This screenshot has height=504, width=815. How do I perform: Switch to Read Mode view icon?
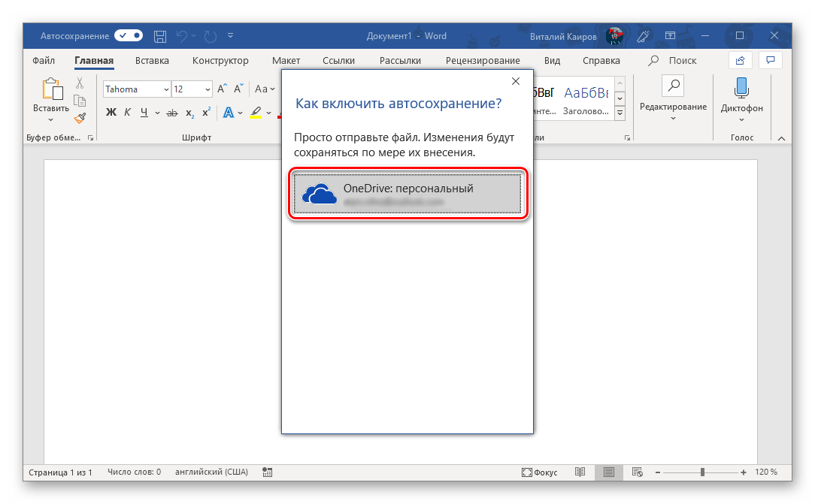[x=580, y=472]
